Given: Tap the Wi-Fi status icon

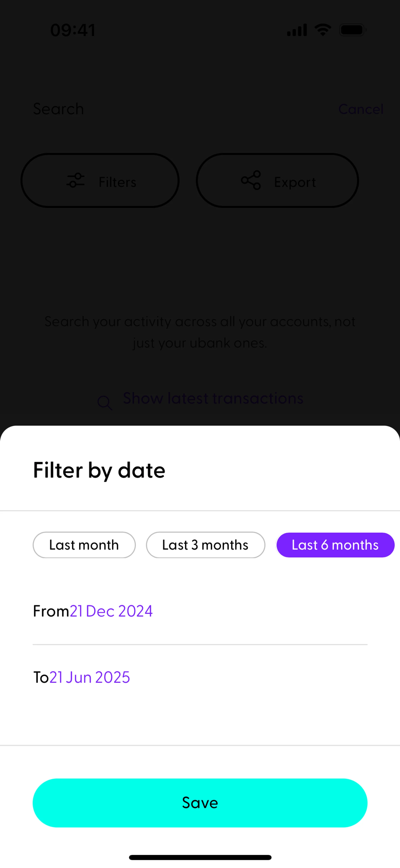Looking at the screenshot, I should pyautogui.click(x=322, y=30).
